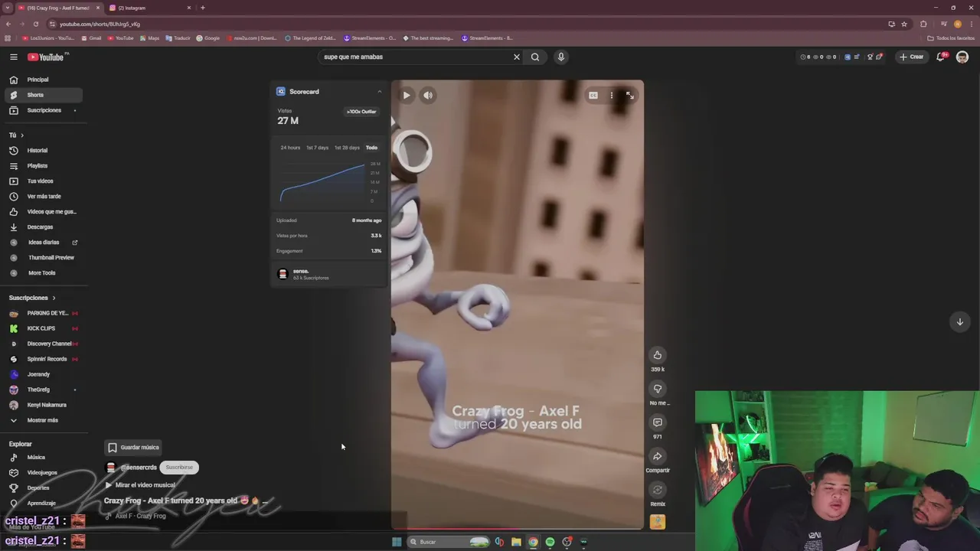Open Ver más tarde

(43, 197)
